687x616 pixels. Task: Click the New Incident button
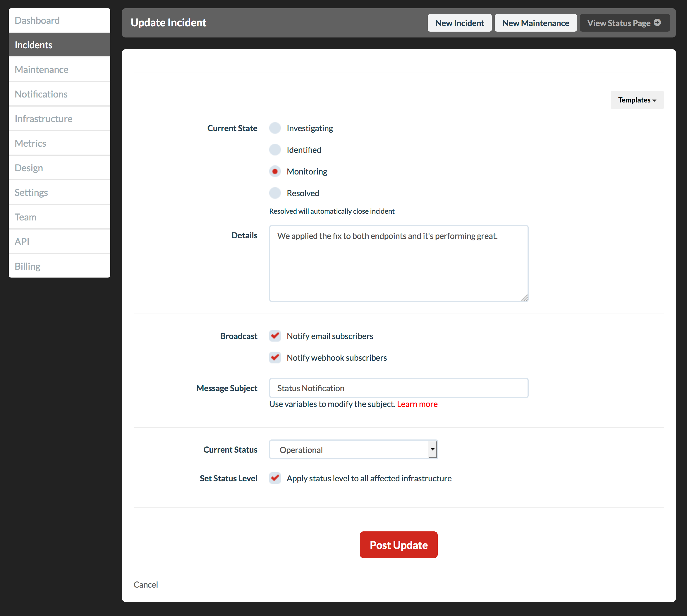459,23
